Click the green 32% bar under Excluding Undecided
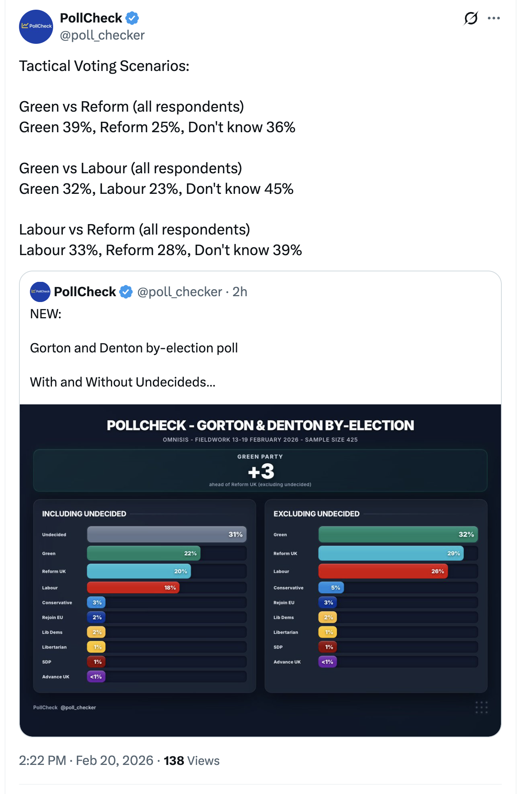Image resolution: width=532 pixels, height=794 pixels. pyautogui.click(x=398, y=534)
